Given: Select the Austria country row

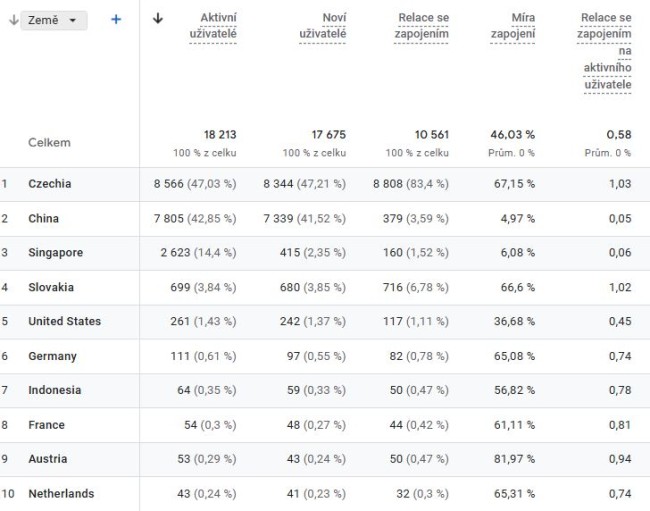Looking at the screenshot, I should pos(325,460).
